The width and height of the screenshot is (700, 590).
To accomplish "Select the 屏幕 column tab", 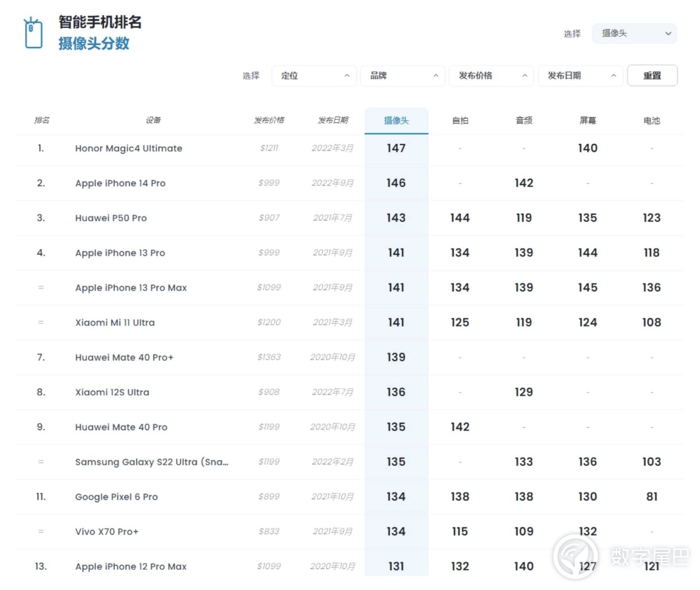I will pos(588,121).
